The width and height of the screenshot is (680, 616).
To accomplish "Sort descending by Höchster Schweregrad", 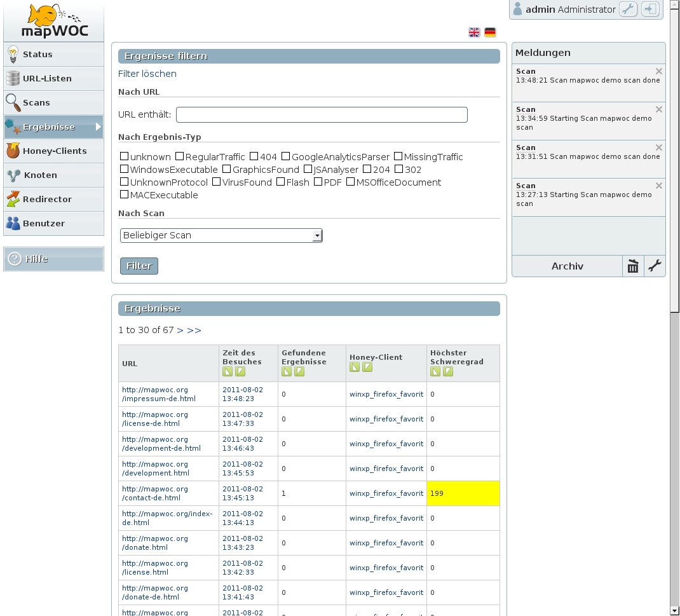I will (x=448, y=372).
